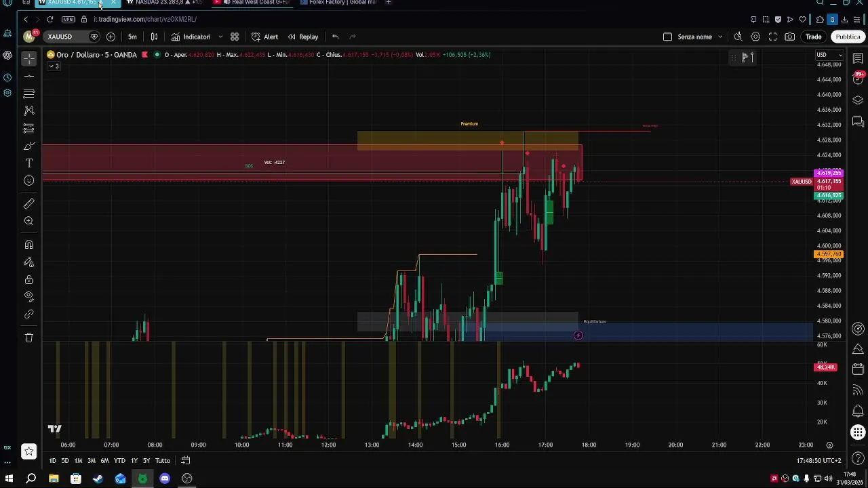Open the drawing link sync tool
The width and height of the screenshot is (868, 488).
[28, 314]
